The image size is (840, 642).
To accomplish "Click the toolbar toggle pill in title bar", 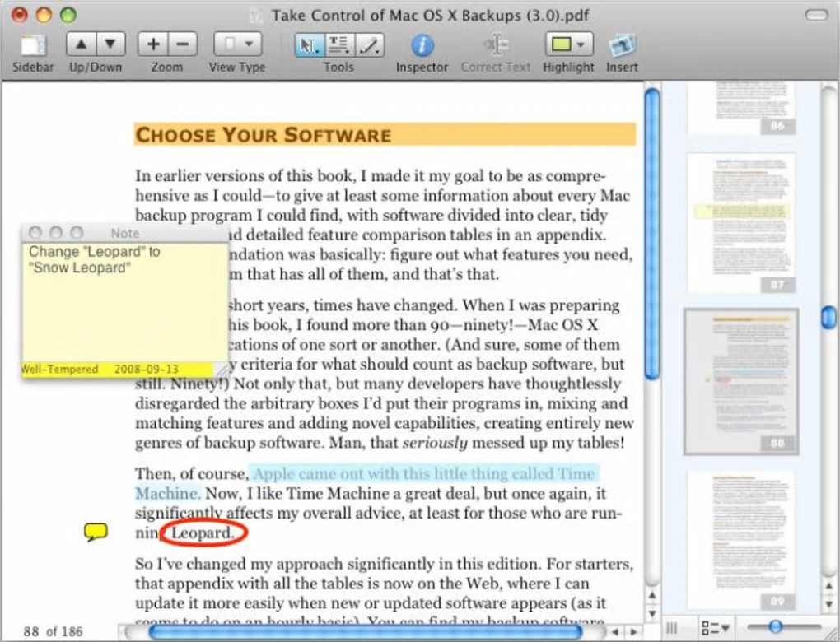I will coord(816,15).
